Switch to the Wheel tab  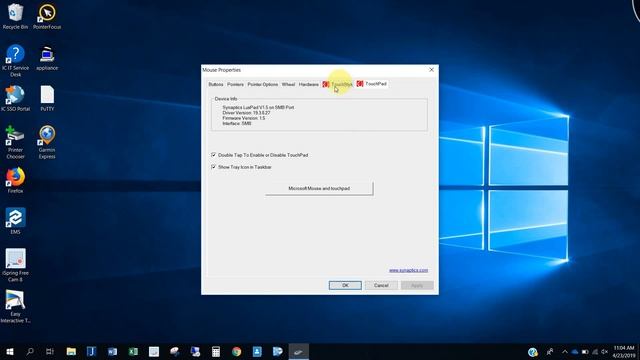(288, 84)
